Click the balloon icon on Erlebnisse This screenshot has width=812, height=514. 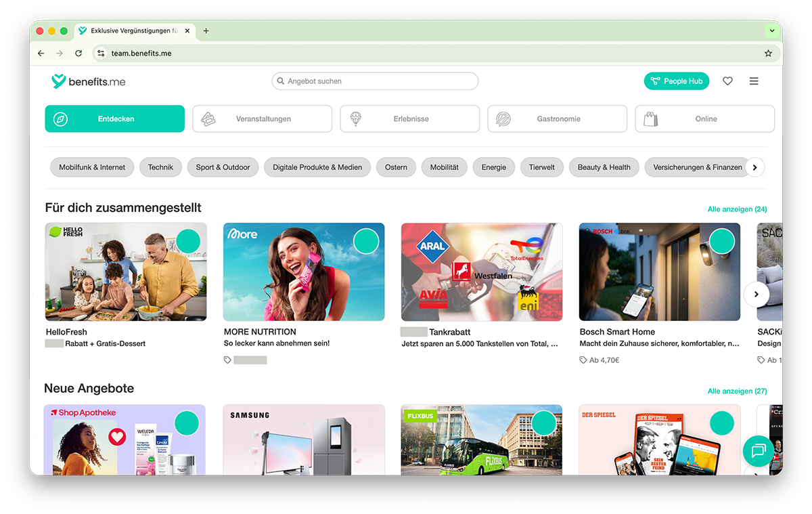[x=355, y=119]
